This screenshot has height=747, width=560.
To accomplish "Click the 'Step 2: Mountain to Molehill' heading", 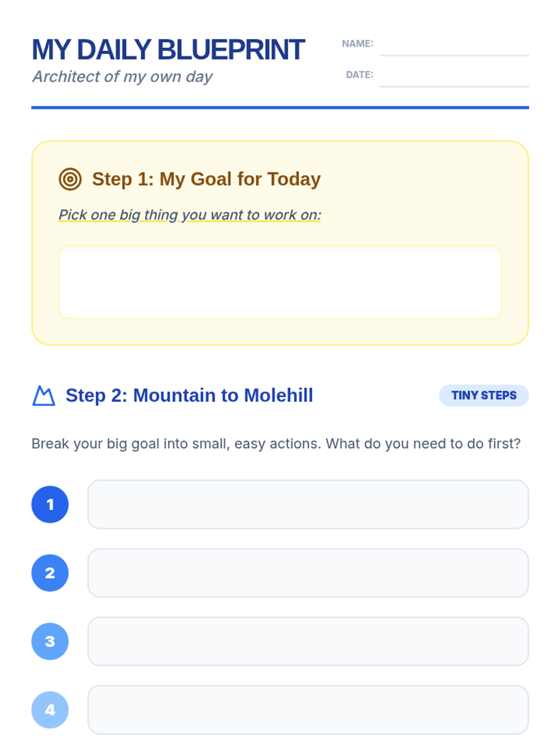I will coord(189,395).
